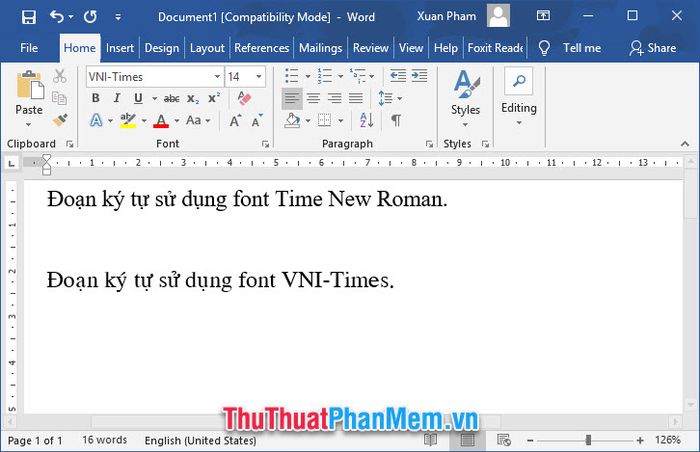Copy selection using the Copy icon

tap(59, 98)
